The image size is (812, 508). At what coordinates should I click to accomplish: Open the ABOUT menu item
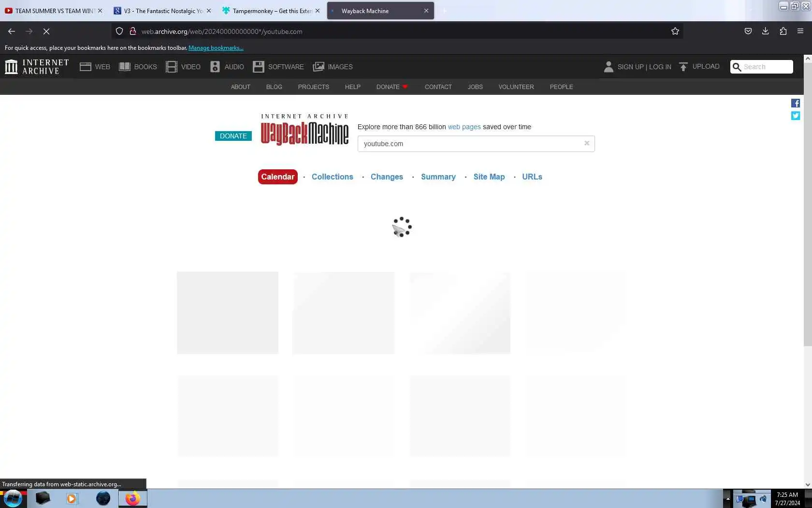241,87
